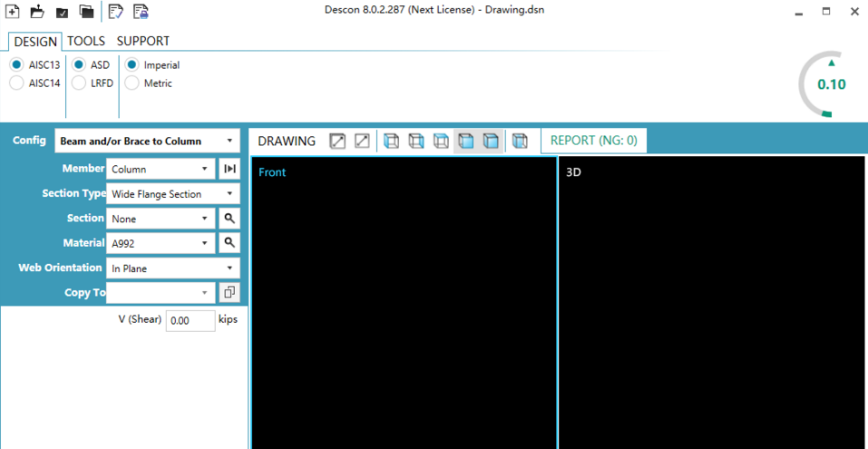Toggle the front-face cube view icon
868x449 pixels.
pyautogui.click(x=466, y=142)
